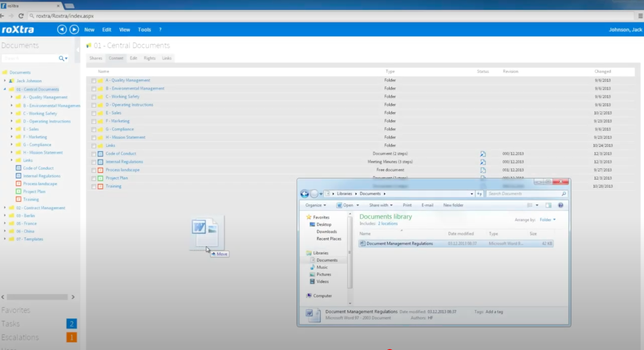Screen dimensions: 644x350
Task: Open the 2 locations link in Explorer
Action: (x=387, y=224)
